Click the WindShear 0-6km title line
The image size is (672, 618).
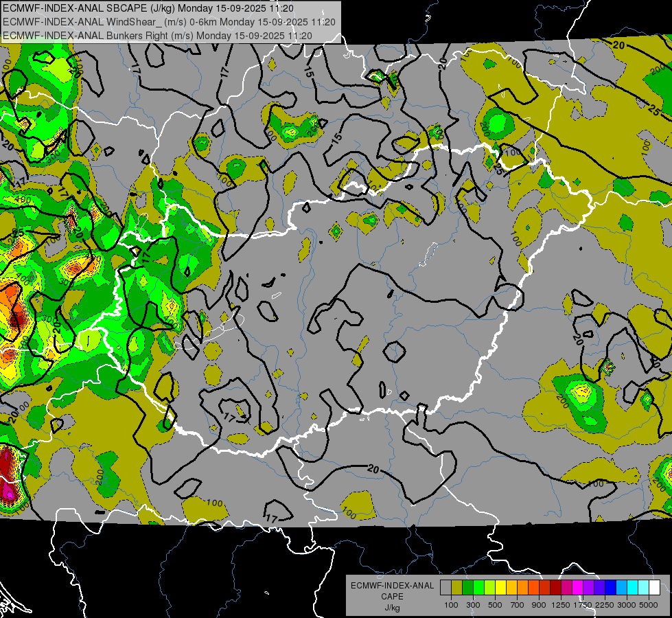(x=170, y=22)
